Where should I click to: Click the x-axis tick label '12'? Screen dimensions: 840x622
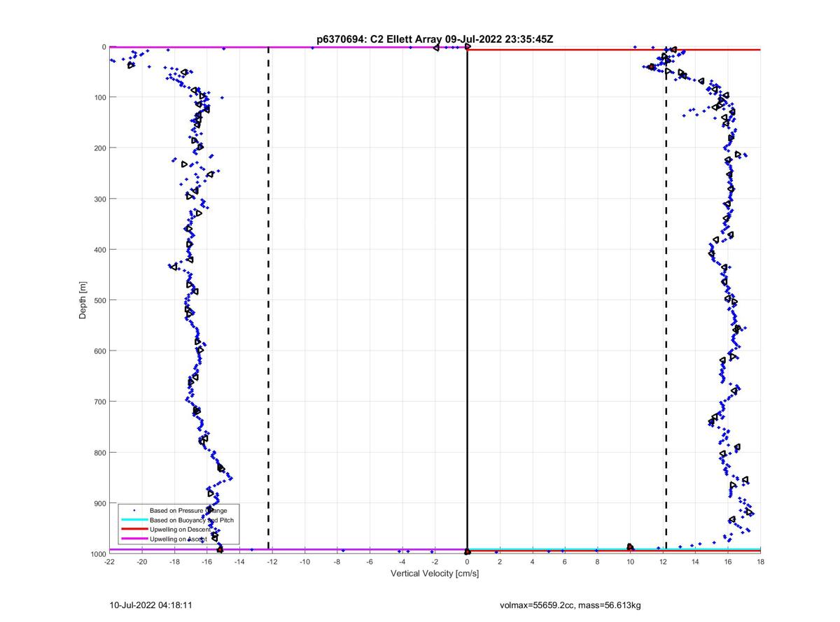[663, 561]
